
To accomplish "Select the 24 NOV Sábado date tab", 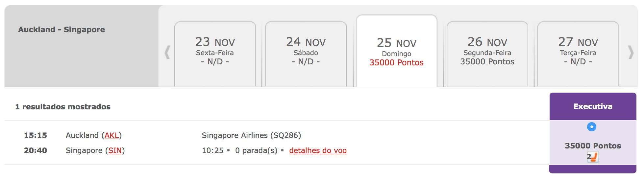I will [306, 54].
